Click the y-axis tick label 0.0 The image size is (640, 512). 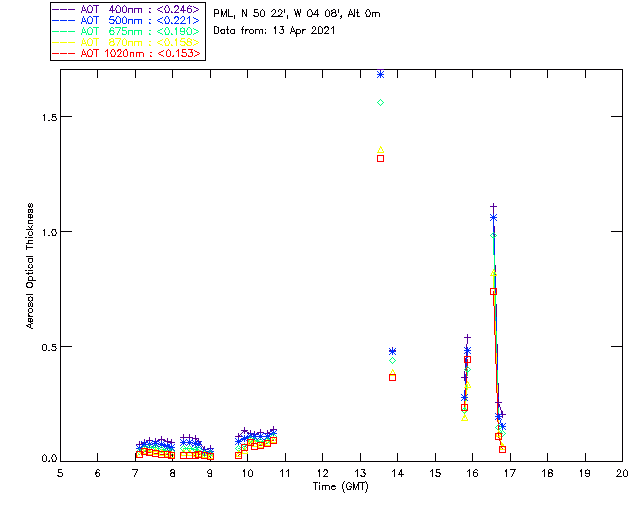pyautogui.click(x=49, y=459)
